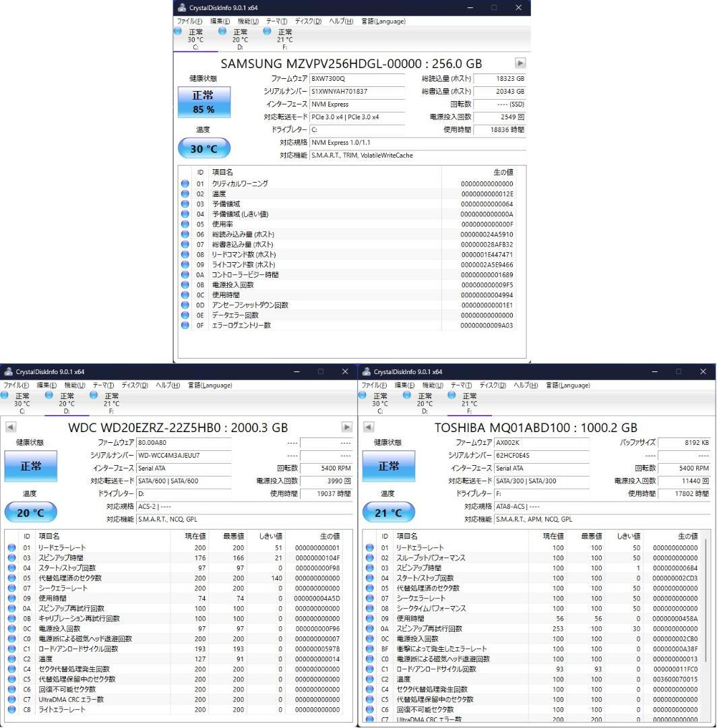Click status icon beside 回復不可能セクタ数 in WDC list
Screen dimensions: 717x728
tap(11, 689)
